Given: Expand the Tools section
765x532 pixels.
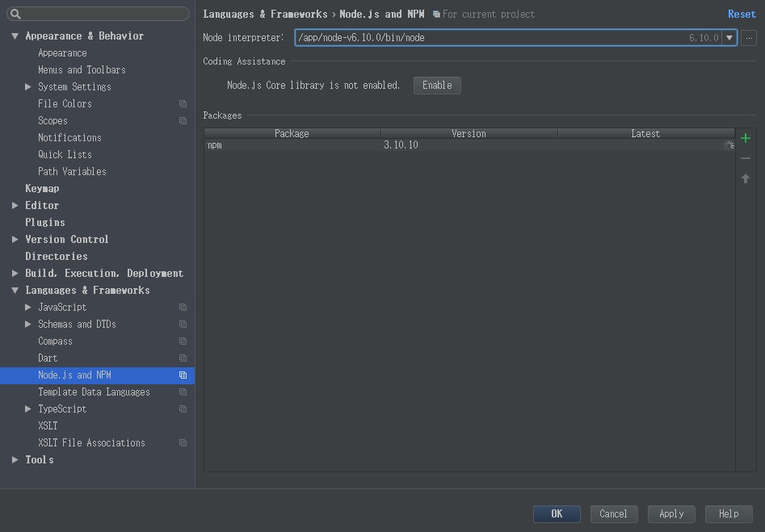Looking at the screenshot, I should pos(15,460).
